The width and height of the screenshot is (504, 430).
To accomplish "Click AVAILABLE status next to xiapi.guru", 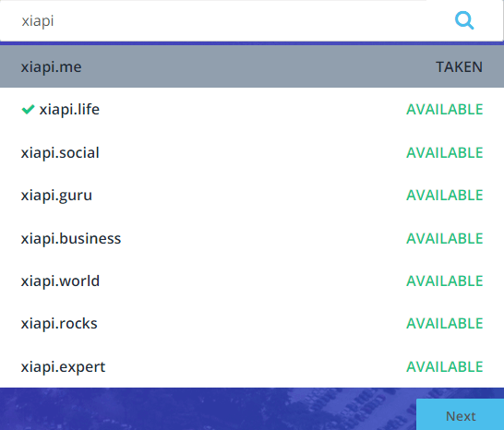I will point(445,195).
